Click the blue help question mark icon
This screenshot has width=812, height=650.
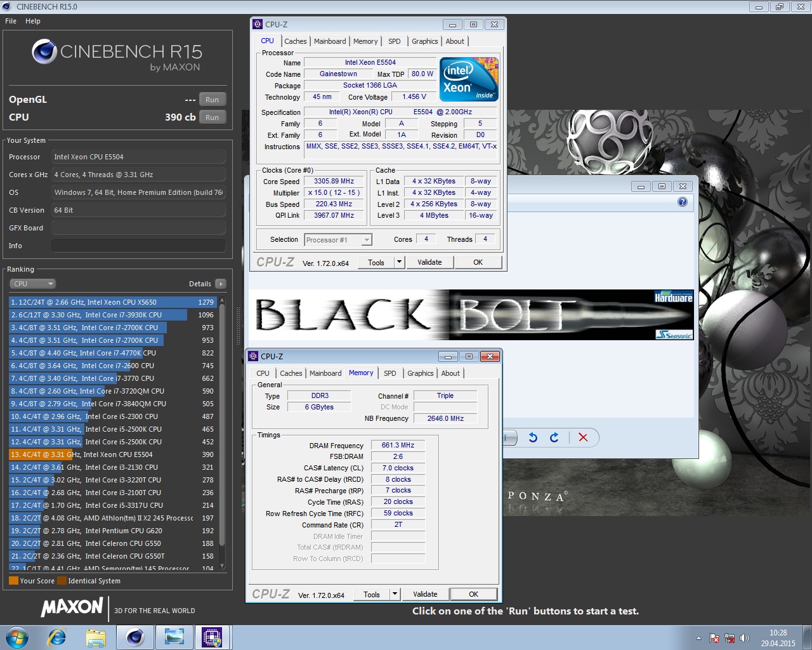point(683,202)
